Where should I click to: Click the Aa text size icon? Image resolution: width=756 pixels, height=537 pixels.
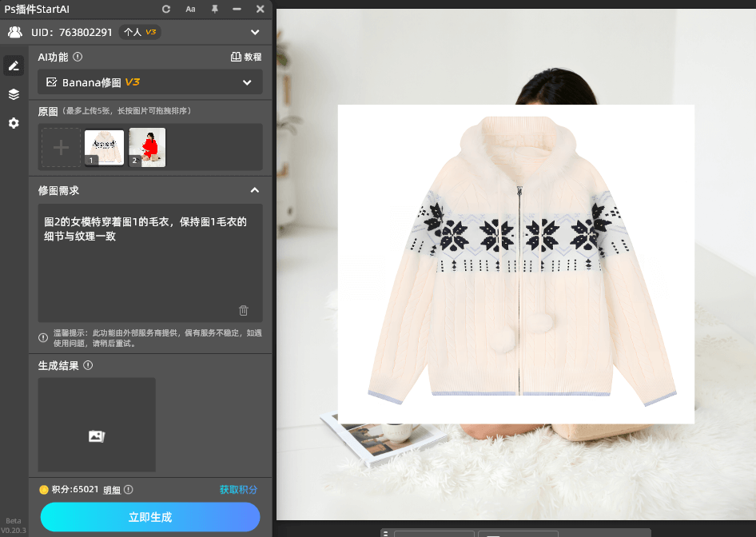190,9
